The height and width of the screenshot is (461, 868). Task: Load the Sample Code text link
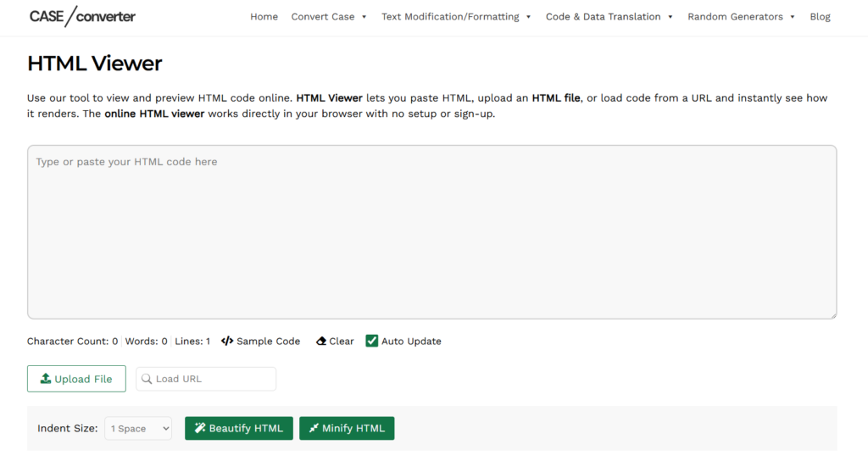click(x=268, y=342)
